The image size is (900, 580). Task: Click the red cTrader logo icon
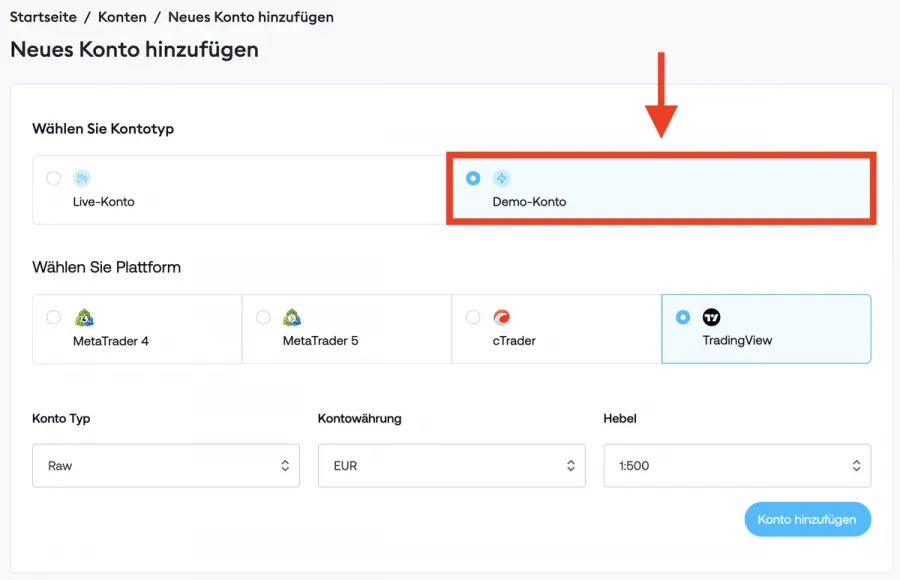502,318
